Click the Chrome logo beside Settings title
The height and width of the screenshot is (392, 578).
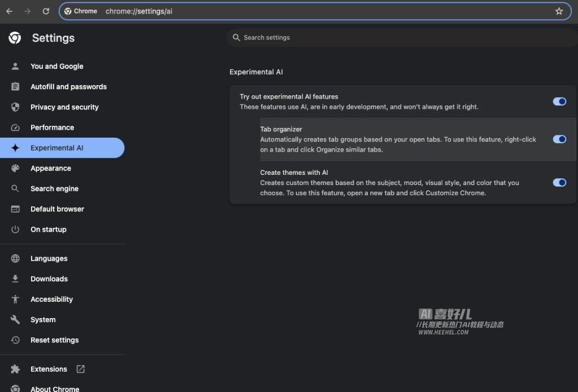15,38
